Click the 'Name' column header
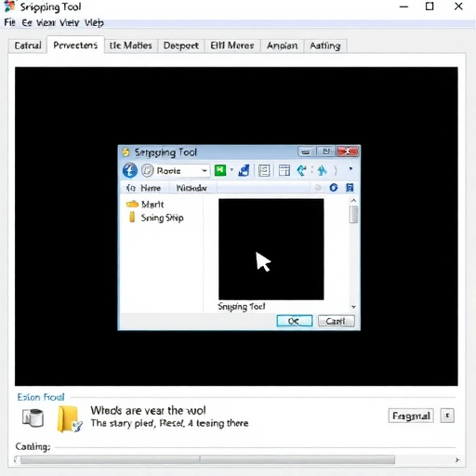The image size is (476, 476). [x=151, y=188]
